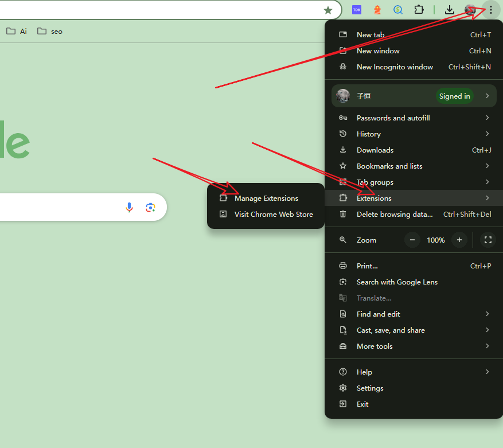Open the TDK extension icon
This screenshot has height=448, width=503.
point(356,10)
